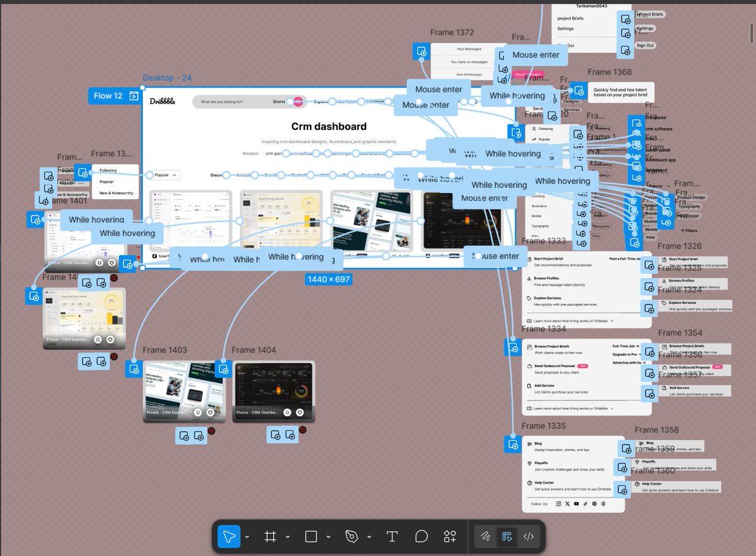Click Full-Time Job link in Frame 1334
Image resolution: width=756 pixels, height=556 pixels.
point(625,346)
